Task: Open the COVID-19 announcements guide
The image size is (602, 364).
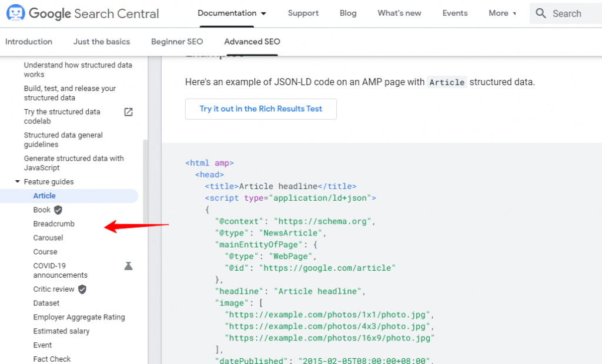Action: tap(61, 271)
